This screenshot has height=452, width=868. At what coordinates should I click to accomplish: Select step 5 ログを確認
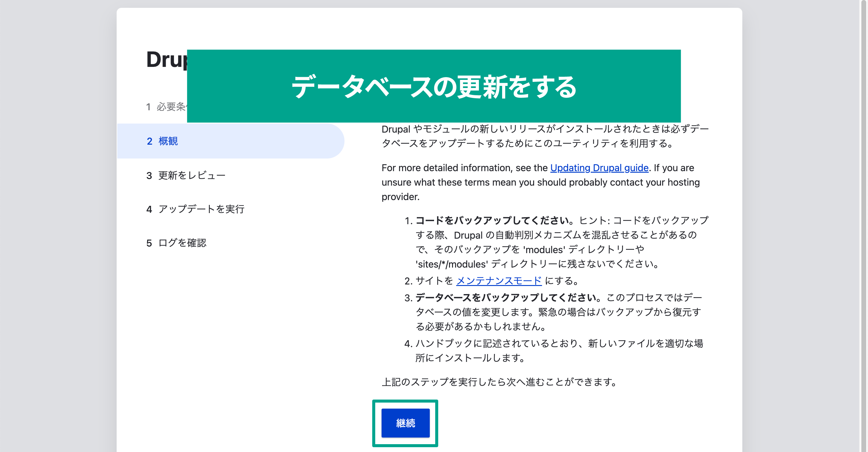[x=176, y=243]
